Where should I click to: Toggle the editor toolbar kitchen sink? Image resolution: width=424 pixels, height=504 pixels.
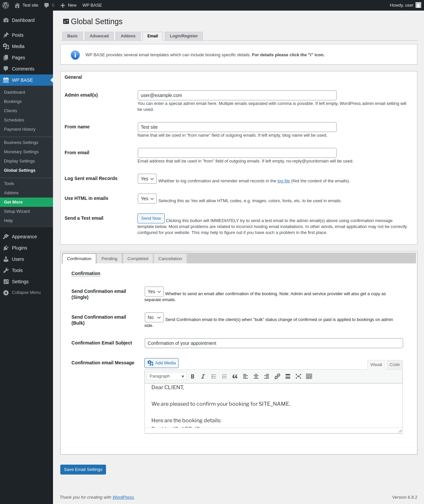click(x=309, y=376)
